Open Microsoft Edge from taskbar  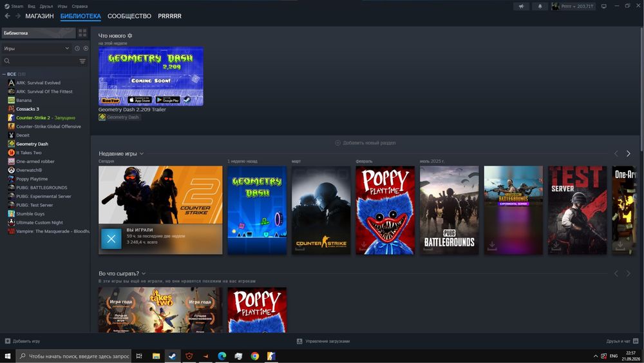[222, 356]
